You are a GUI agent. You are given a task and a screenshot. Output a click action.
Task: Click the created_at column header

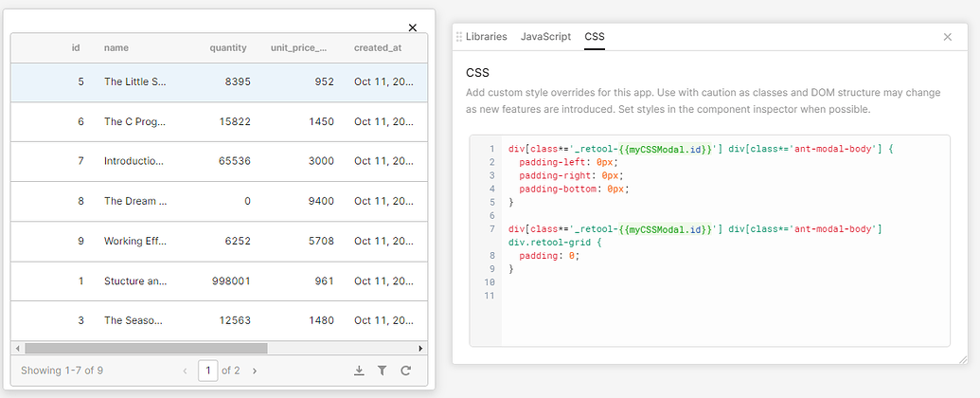pyautogui.click(x=378, y=47)
